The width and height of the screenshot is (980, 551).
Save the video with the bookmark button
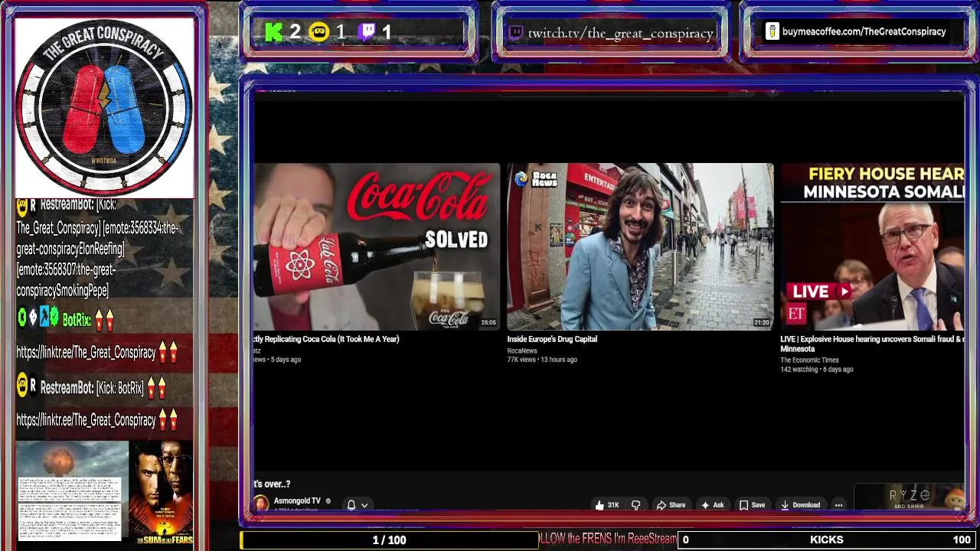(752, 505)
